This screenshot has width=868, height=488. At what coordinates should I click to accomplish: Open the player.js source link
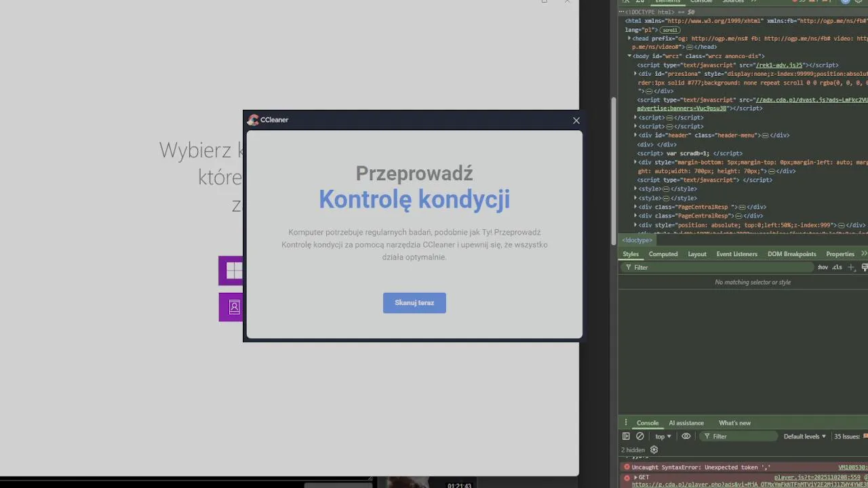[817, 478]
